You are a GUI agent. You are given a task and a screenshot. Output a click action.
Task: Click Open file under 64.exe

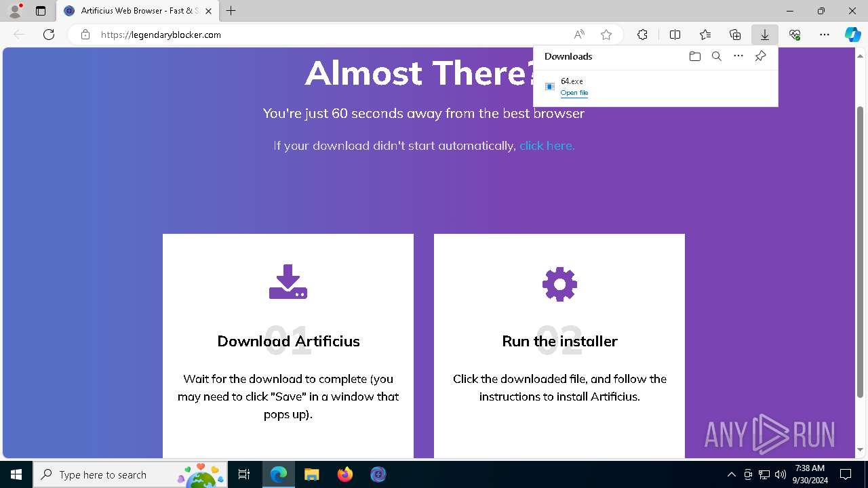coord(574,93)
